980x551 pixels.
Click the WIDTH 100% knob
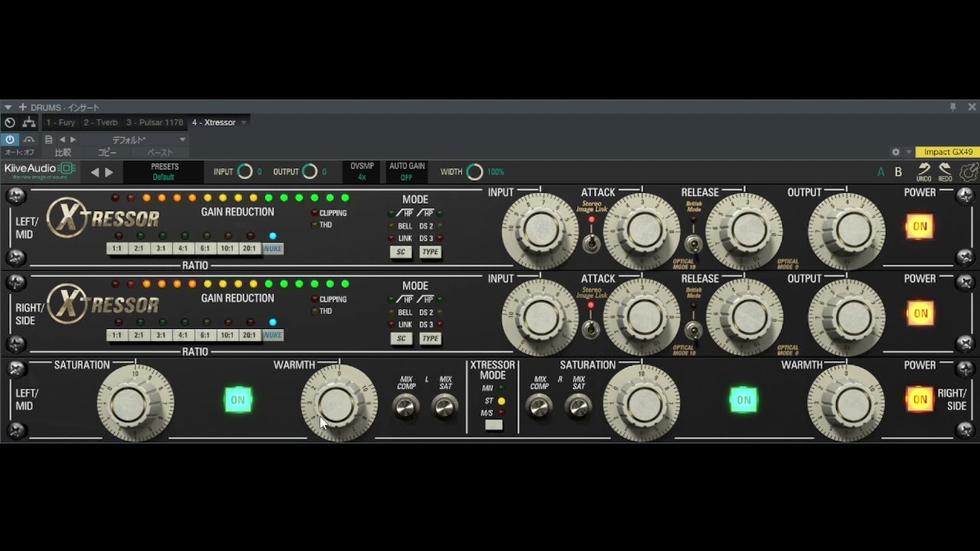pyautogui.click(x=475, y=172)
